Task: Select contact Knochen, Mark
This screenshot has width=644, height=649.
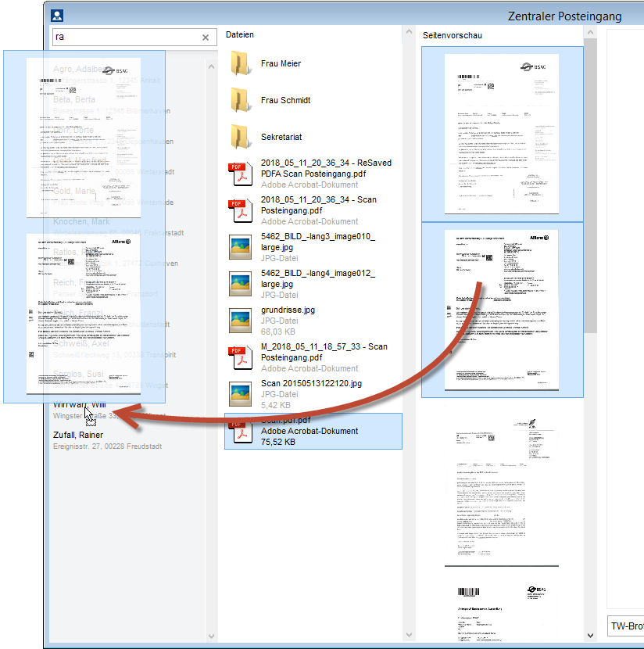Action: (118, 227)
